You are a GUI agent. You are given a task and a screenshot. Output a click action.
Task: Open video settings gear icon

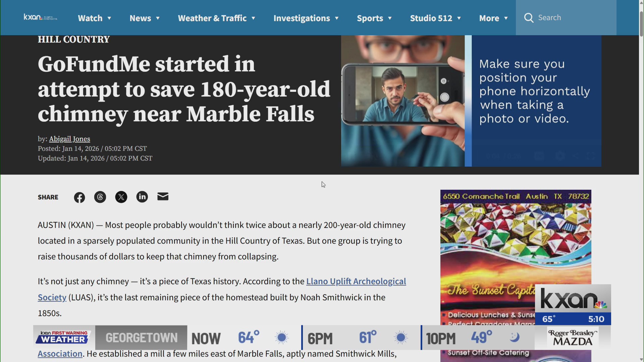560,156
